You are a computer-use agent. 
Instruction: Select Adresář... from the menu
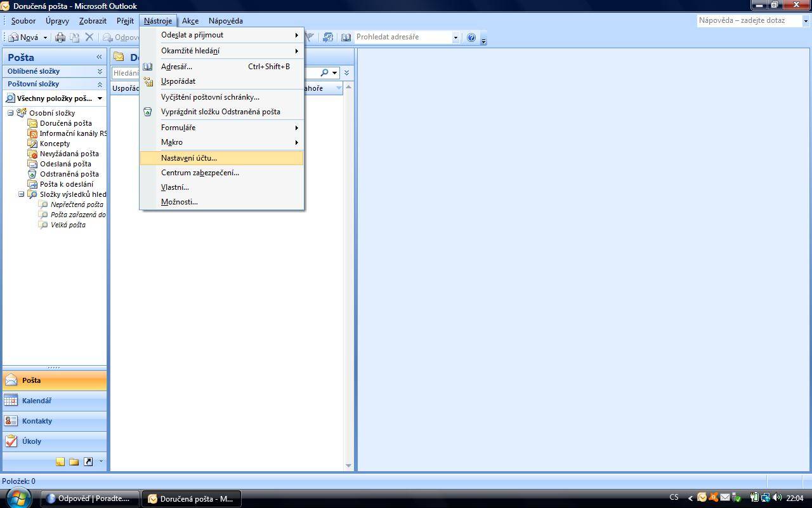point(221,67)
